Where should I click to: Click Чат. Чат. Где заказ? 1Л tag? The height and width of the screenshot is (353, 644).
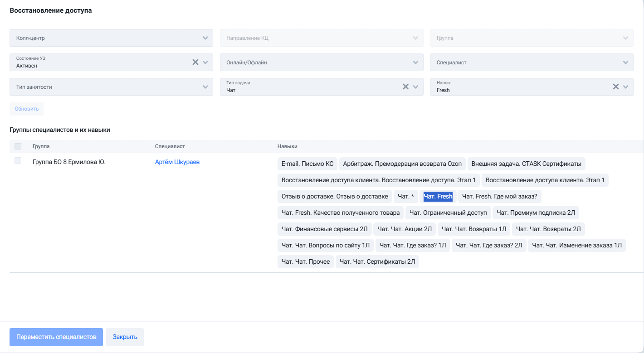tap(413, 245)
